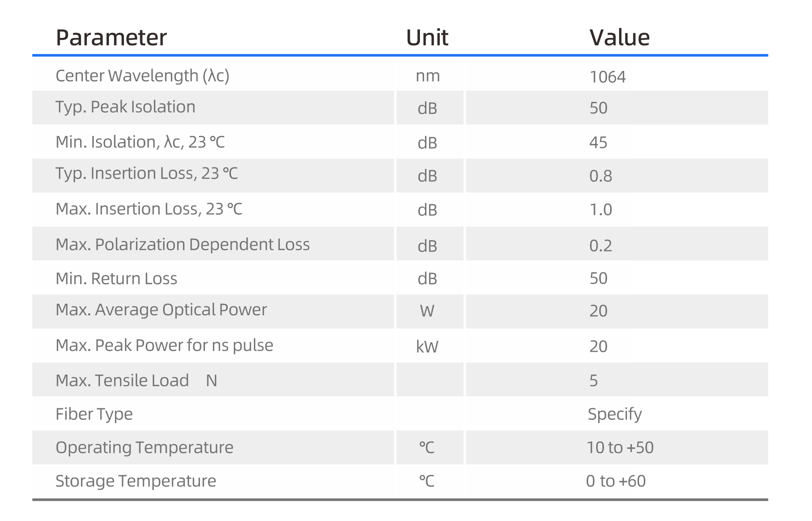
Task: Click the Value column header
Action: (x=619, y=38)
